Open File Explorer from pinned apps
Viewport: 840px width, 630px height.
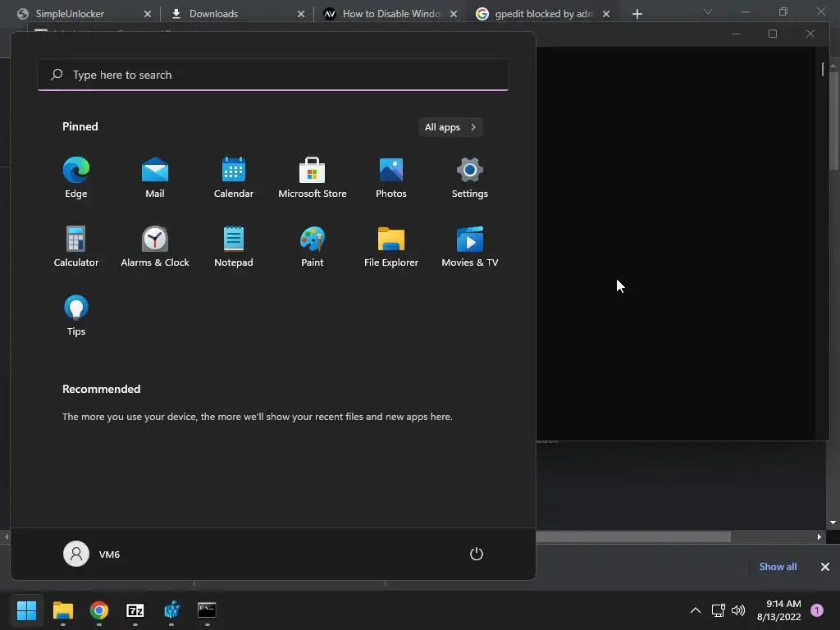[391, 247]
